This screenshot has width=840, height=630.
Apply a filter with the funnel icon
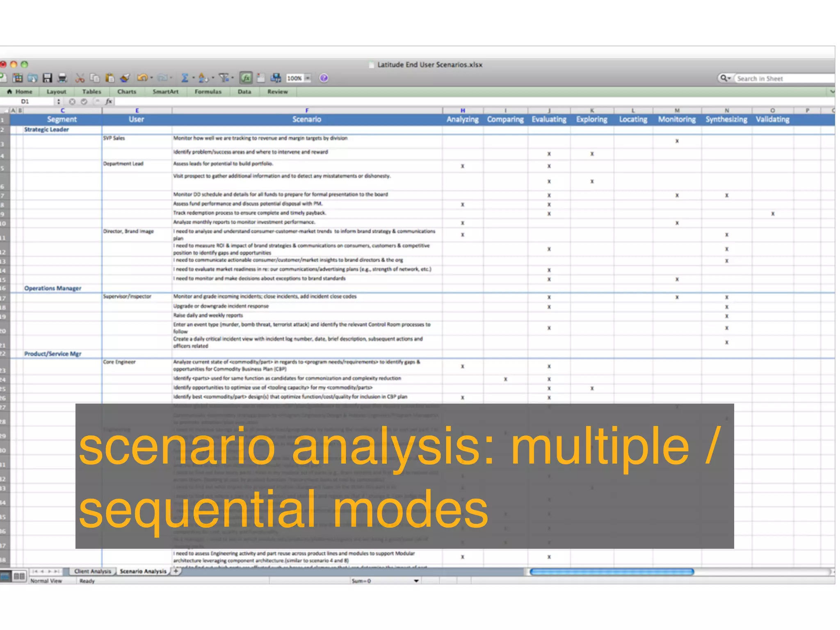[224, 78]
